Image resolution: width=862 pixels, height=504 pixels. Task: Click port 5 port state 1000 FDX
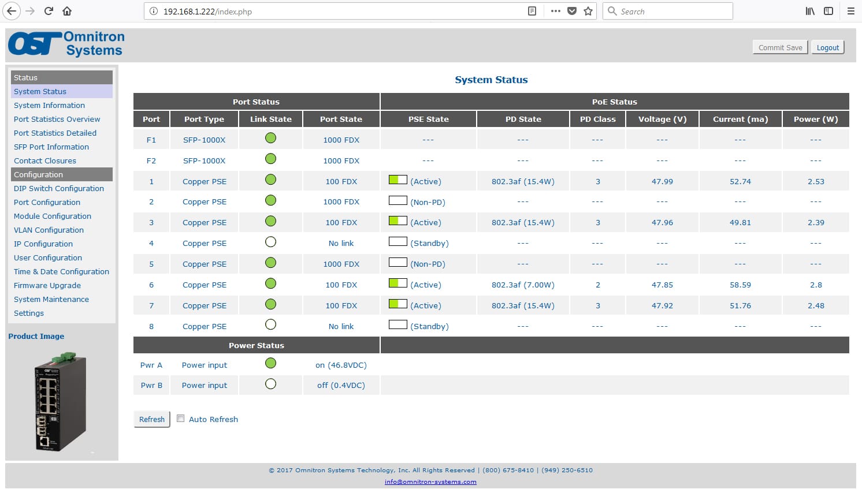341,264
